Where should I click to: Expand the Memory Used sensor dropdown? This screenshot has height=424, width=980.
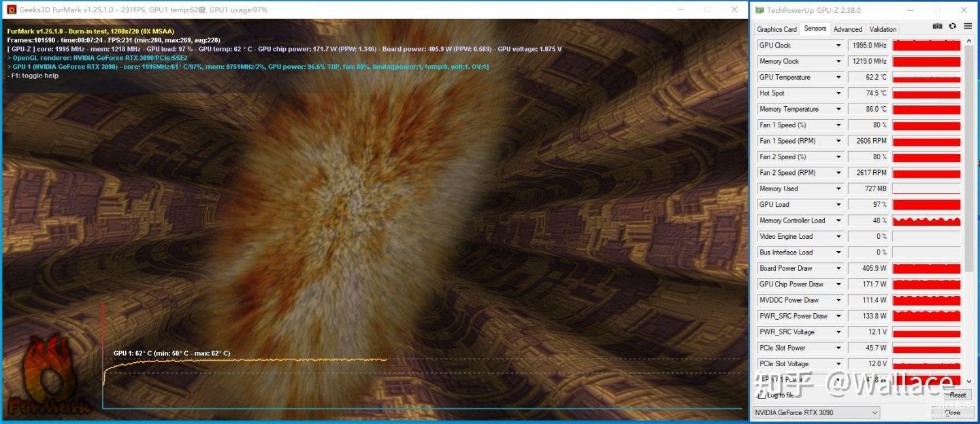pos(838,189)
